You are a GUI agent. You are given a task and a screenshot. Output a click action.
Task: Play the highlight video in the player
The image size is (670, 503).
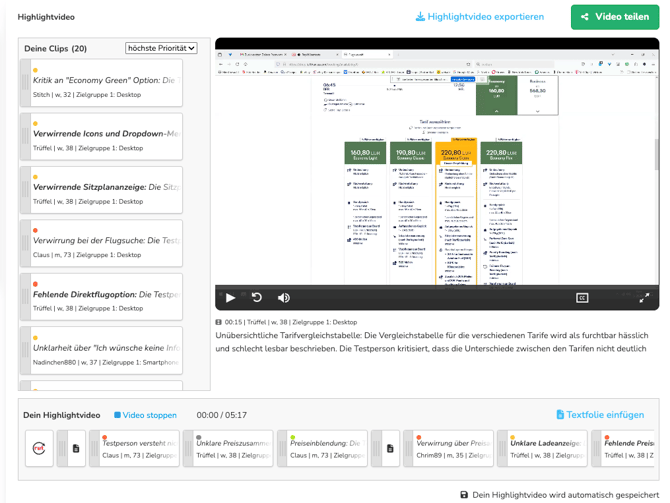(230, 297)
